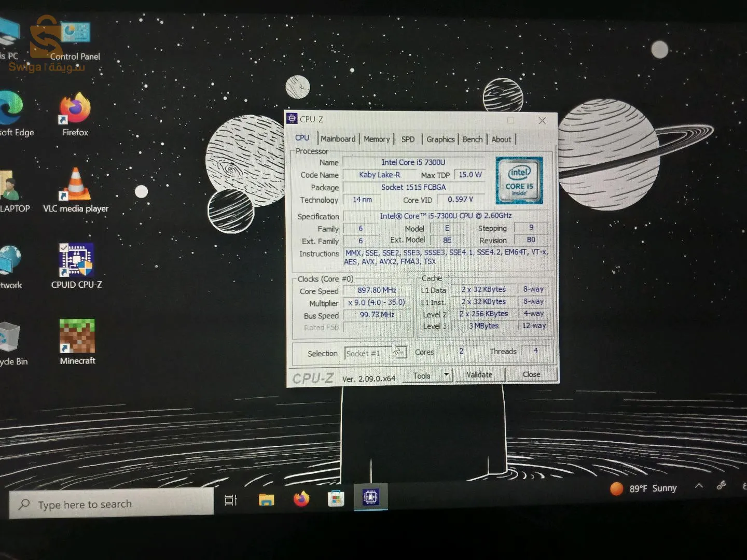Screen dimensions: 747x560
Task: Click the Windows search input field
Action: tap(112, 503)
